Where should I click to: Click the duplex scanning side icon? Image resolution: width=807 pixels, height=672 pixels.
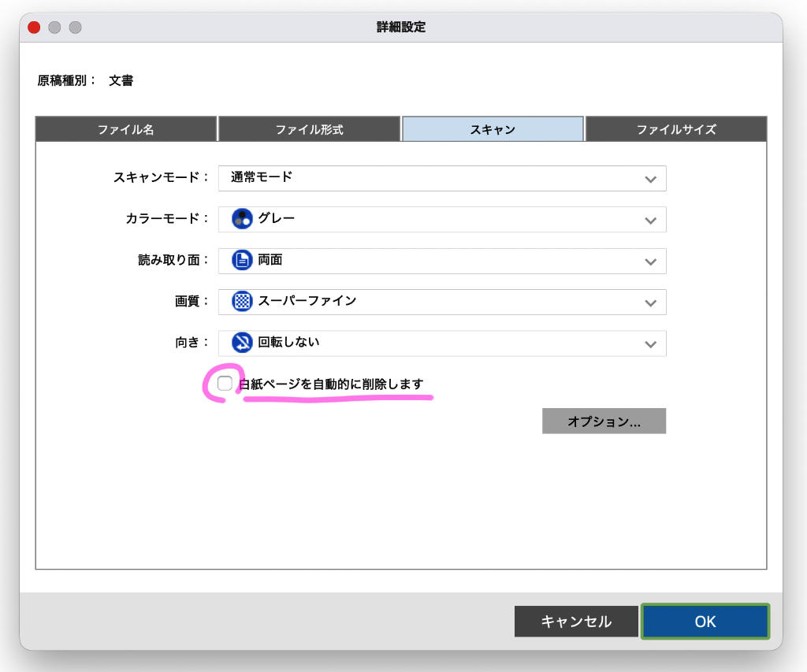pyautogui.click(x=242, y=260)
